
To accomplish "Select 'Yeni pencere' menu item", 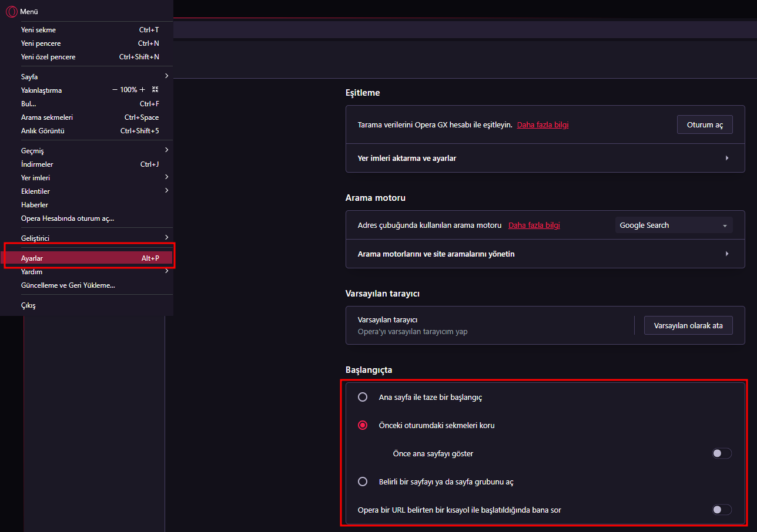I will [x=86, y=43].
